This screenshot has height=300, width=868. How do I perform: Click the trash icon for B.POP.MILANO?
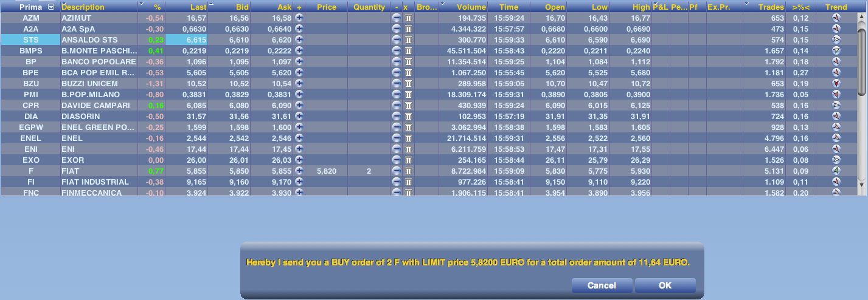coord(409,95)
